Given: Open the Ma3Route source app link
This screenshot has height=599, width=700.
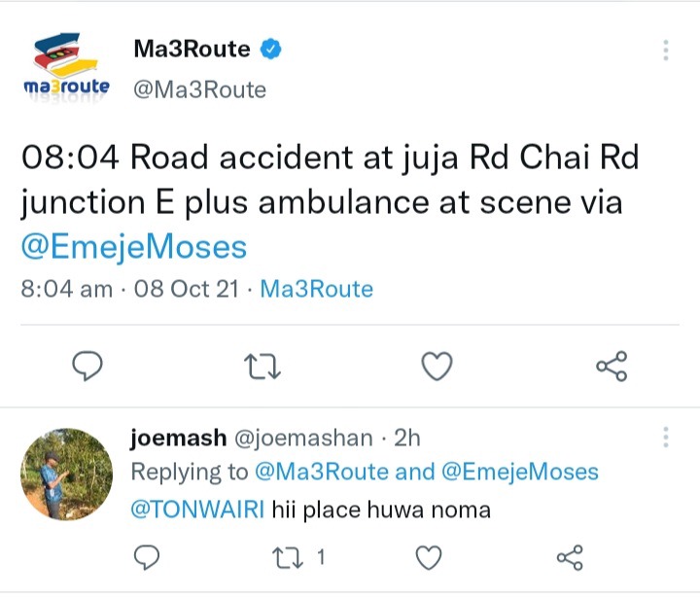Looking at the screenshot, I should coord(317,289).
